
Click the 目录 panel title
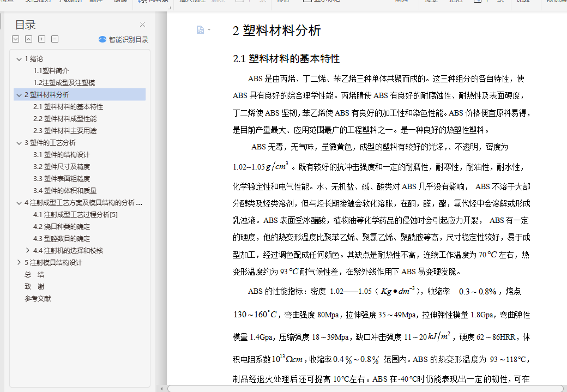(25, 25)
